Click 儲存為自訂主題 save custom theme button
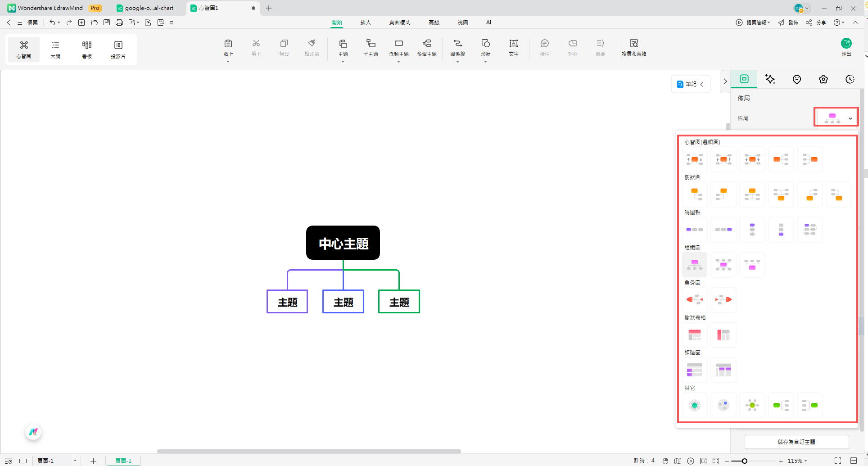This screenshot has width=868, height=466. tap(796, 442)
